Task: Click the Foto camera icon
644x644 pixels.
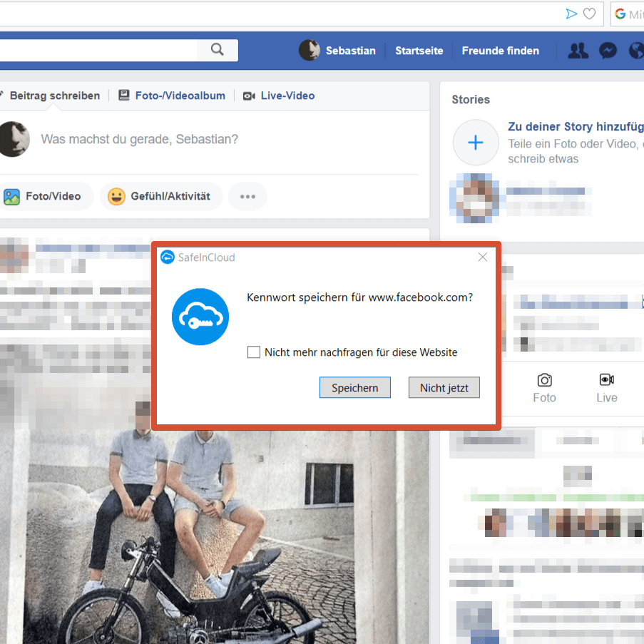Action: coord(544,379)
